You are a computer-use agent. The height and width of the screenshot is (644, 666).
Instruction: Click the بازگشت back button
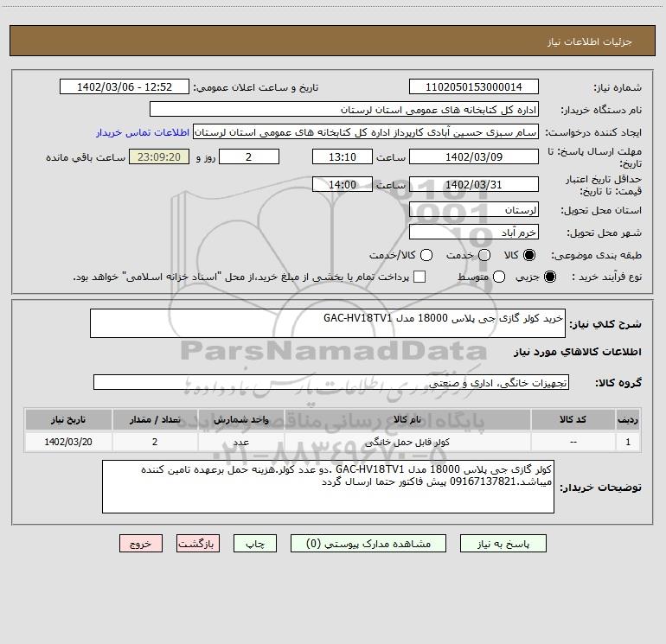[198, 544]
